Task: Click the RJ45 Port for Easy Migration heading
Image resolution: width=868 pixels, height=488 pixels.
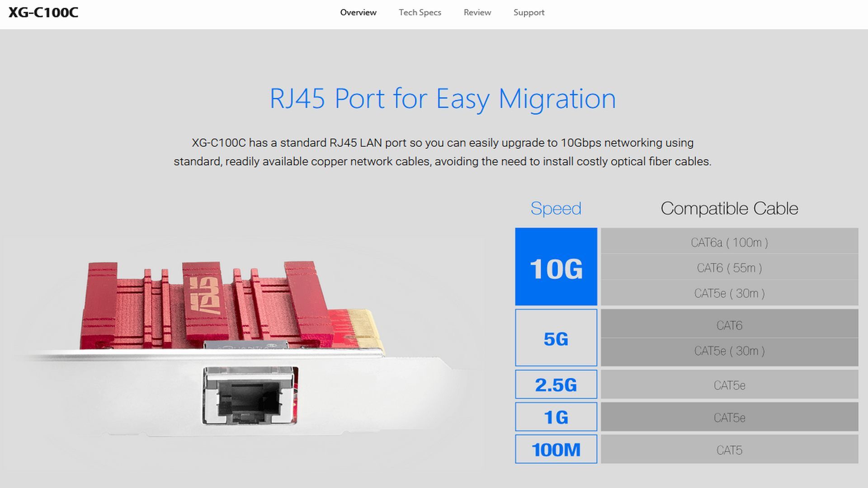Action: (443, 99)
